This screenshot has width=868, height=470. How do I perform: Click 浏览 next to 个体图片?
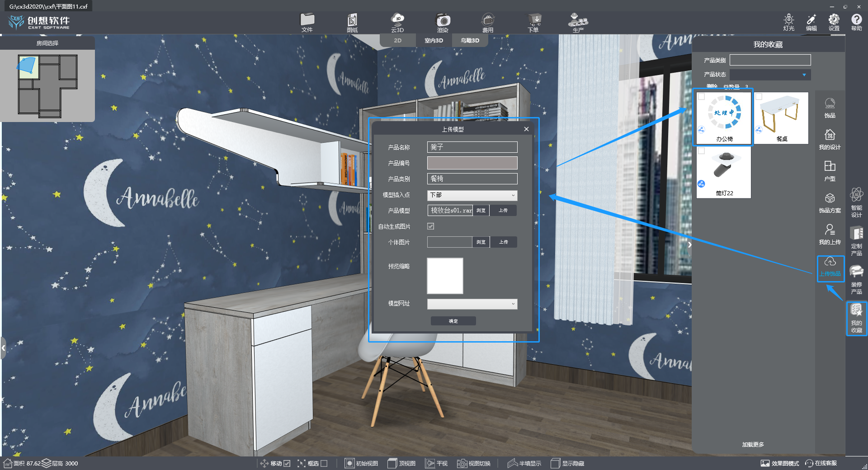pyautogui.click(x=481, y=242)
